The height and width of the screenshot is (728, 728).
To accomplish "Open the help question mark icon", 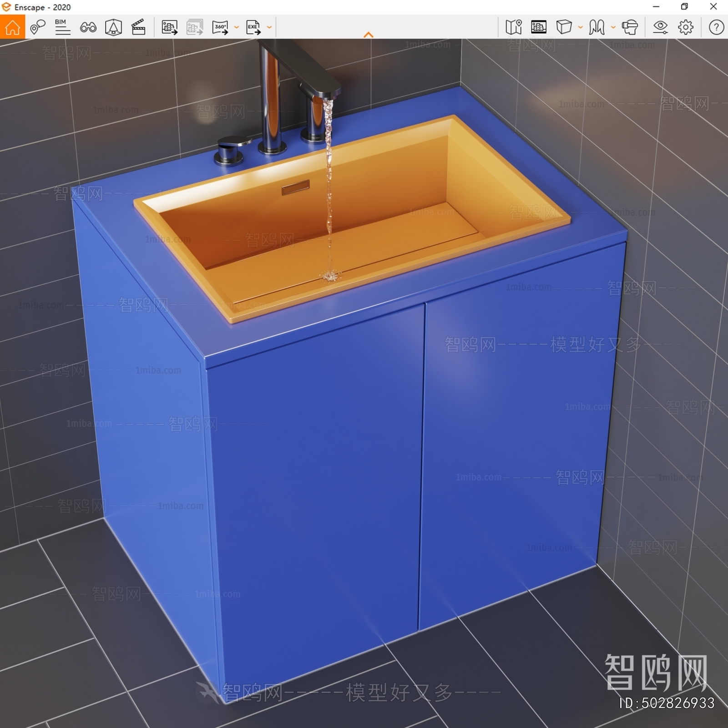I will pos(716,27).
